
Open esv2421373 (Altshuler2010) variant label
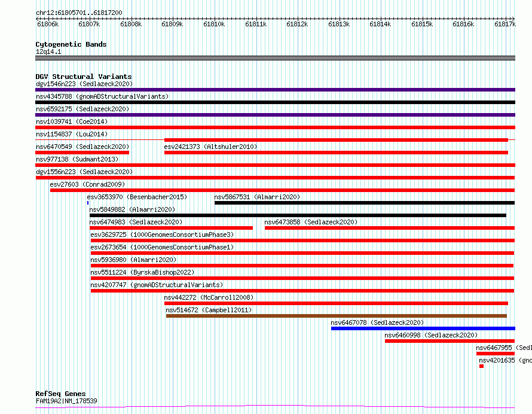click(210, 147)
